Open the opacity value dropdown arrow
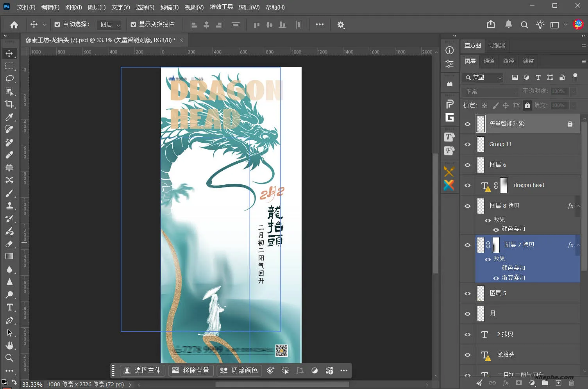 573,91
